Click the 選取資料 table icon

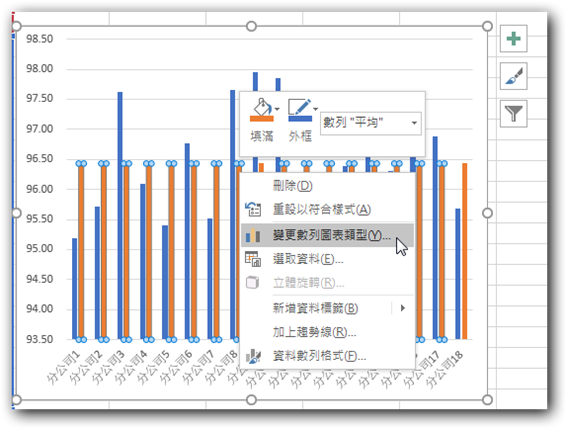point(253,259)
